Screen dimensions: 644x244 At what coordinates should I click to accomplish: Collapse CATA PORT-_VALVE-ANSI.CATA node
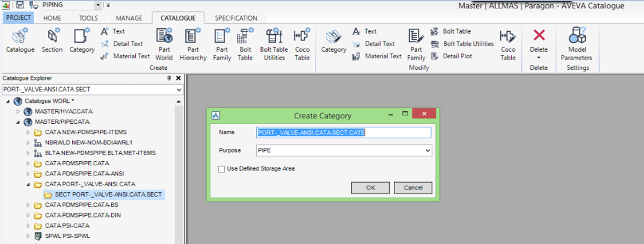(28, 185)
